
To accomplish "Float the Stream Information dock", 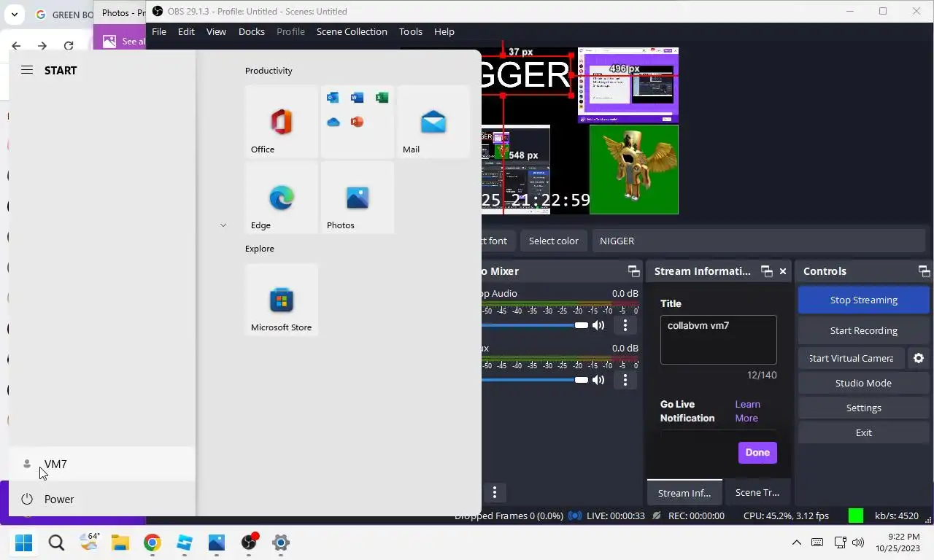I will [766, 271].
